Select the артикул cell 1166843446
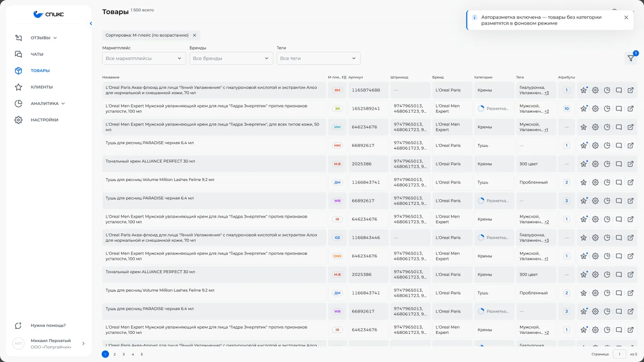This screenshot has height=362, width=644. click(369, 238)
